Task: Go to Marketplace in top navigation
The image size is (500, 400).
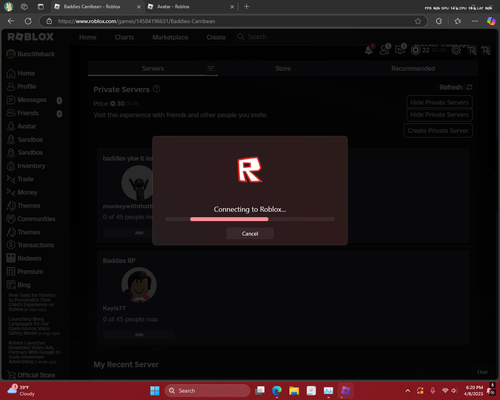Action: (x=170, y=37)
